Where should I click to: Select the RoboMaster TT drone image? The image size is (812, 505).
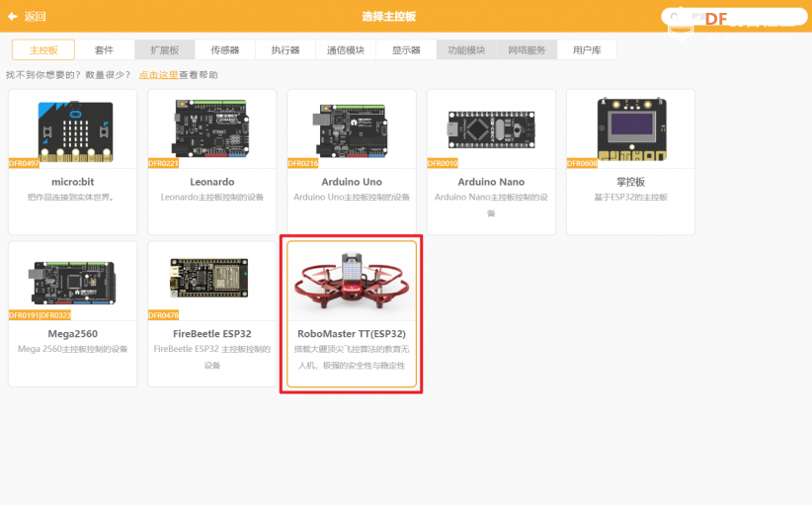(352, 281)
